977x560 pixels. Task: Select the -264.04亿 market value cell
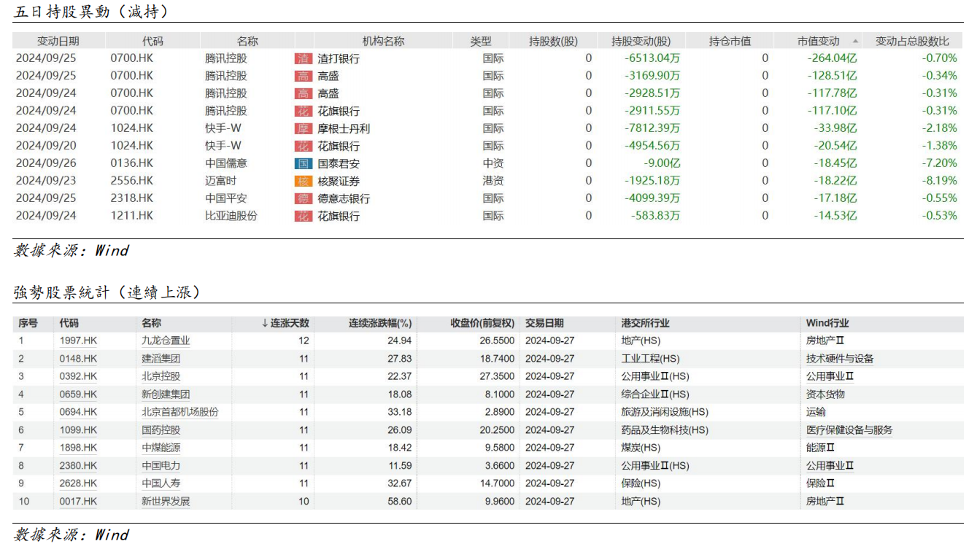coord(833,58)
